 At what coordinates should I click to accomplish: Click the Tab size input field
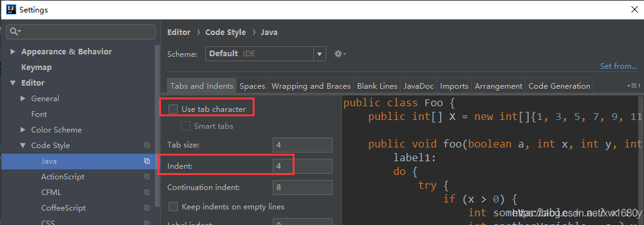click(x=302, y=145)
